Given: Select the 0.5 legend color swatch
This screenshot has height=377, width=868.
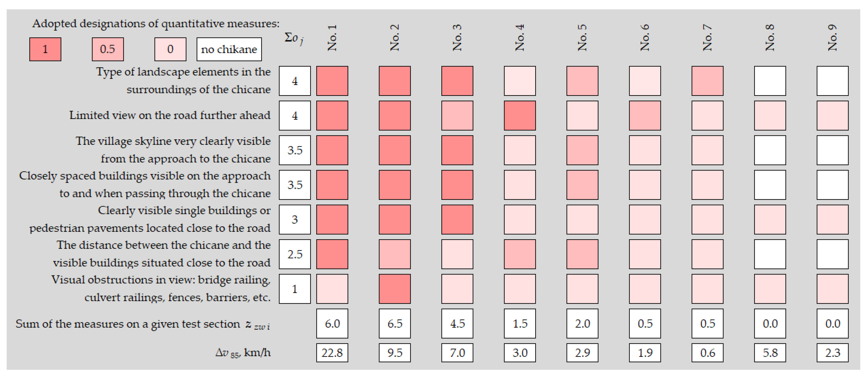Looking at the screenshot, I should coord(107,49).
